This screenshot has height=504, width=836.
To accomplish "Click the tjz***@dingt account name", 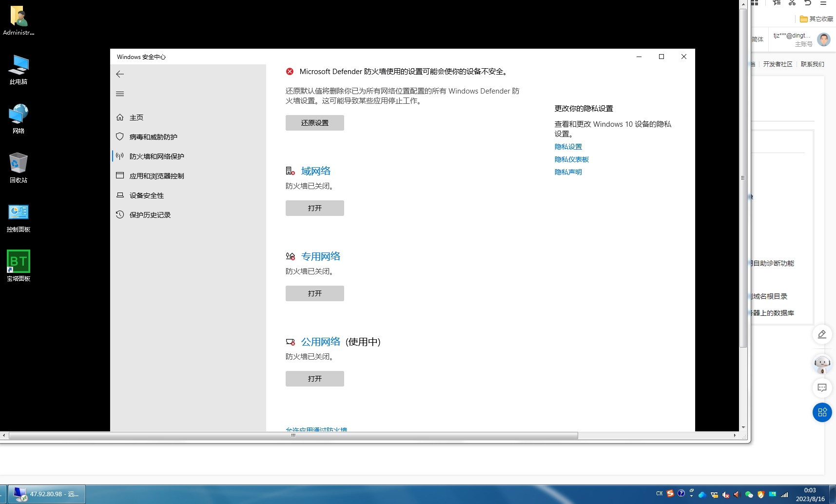I will point(792,36).
